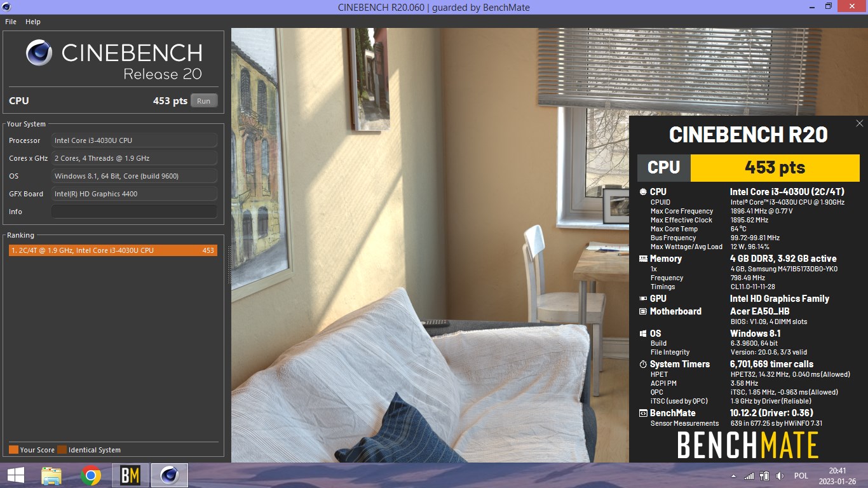Switch to Cinebench in the taskbar
868x488 pixels.
click(x=169, y=475)
